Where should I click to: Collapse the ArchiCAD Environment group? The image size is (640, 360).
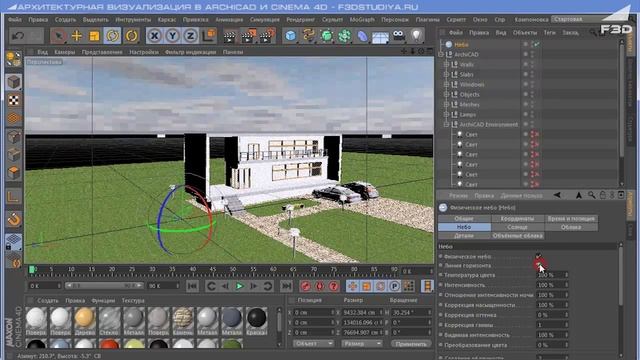pos(447,124)
